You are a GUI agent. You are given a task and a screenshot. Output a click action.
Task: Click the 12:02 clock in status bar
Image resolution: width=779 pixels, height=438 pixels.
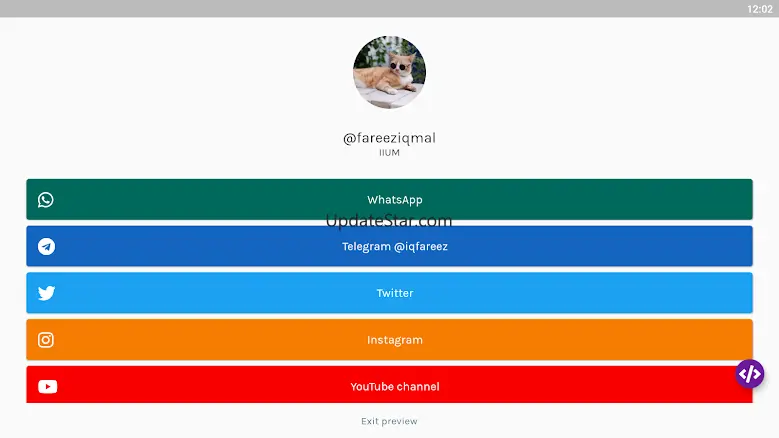tap(760, 9)
